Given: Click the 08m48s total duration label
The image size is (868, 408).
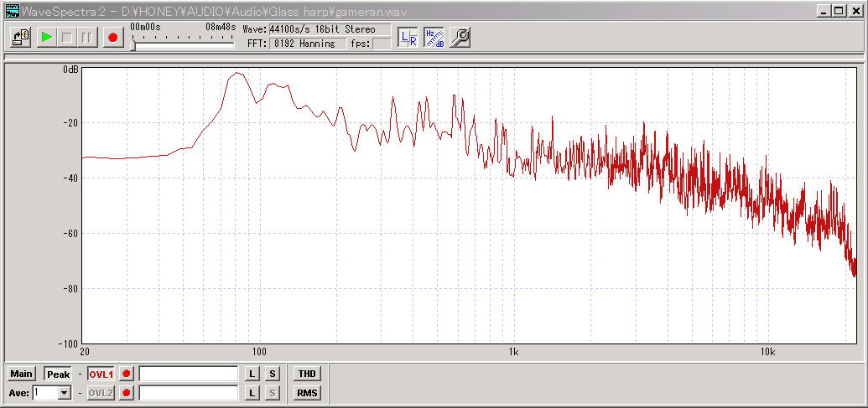Looking at the screenshot, I should point(221,27).
